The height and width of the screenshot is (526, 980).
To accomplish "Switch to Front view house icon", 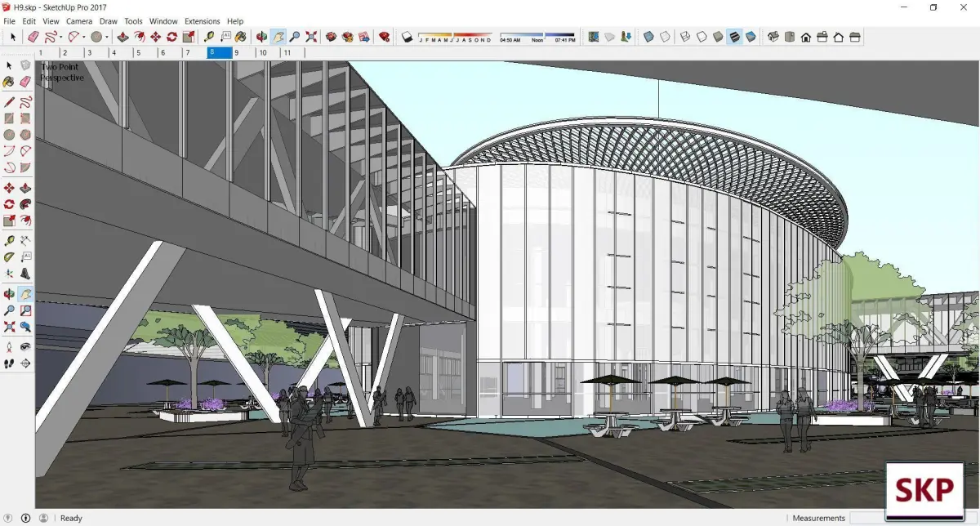I will click(806, 37).
